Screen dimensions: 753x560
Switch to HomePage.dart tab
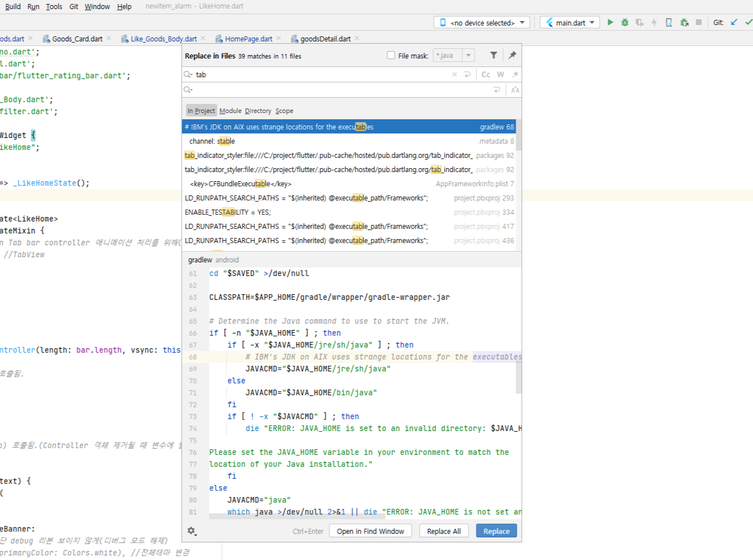248,39
